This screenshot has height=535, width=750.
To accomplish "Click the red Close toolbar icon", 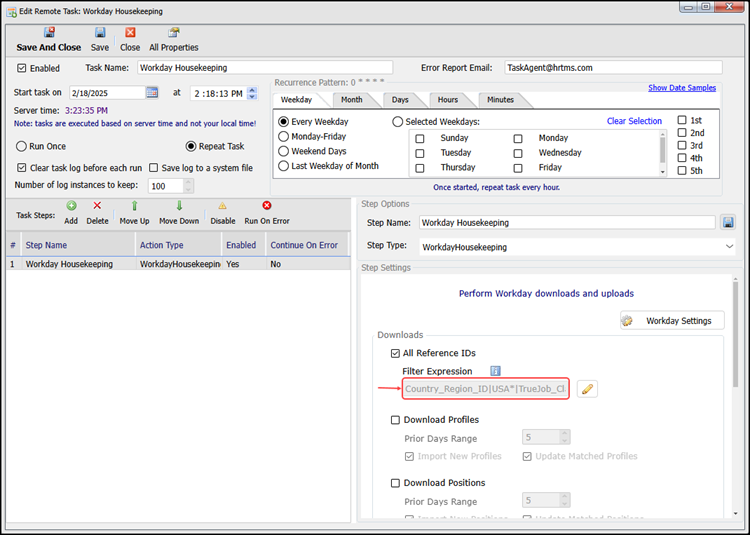I will pyautogui.click(x=130, y=33).
